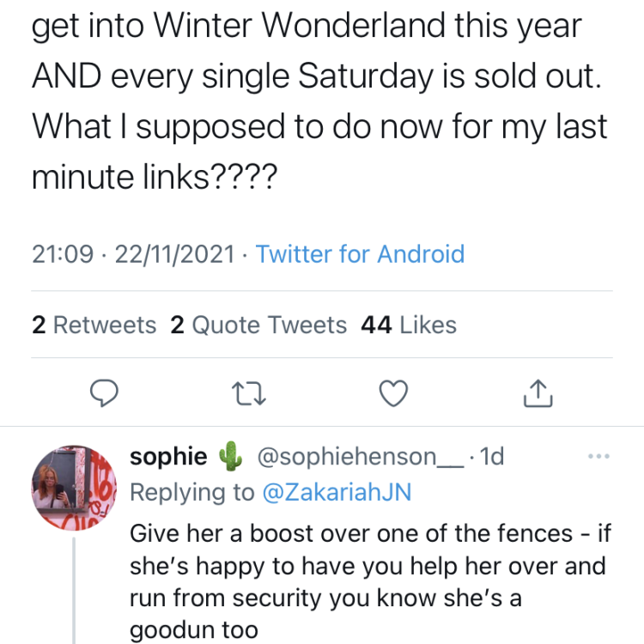Open the reply's 1d timestamp
Viewport: 644px width, 644px height.
[x=492, y=458]
